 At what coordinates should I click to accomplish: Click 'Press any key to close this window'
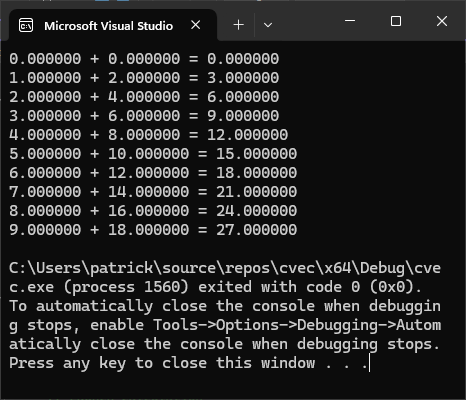click(x=162, y=363)
